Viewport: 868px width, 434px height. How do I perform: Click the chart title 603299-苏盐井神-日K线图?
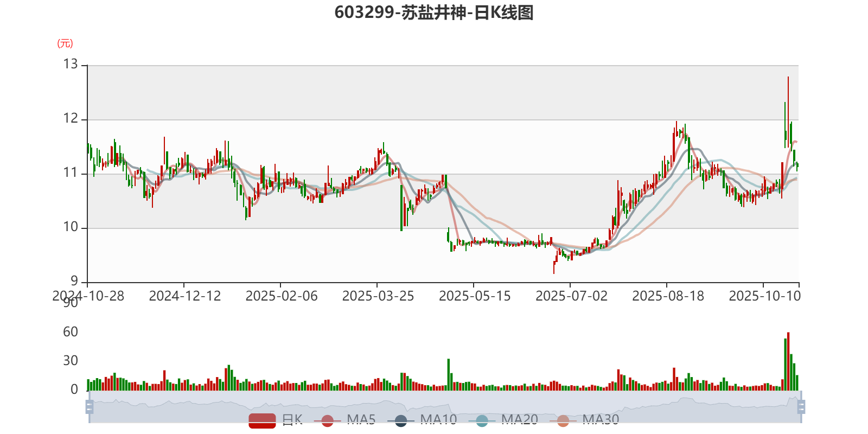434,12
